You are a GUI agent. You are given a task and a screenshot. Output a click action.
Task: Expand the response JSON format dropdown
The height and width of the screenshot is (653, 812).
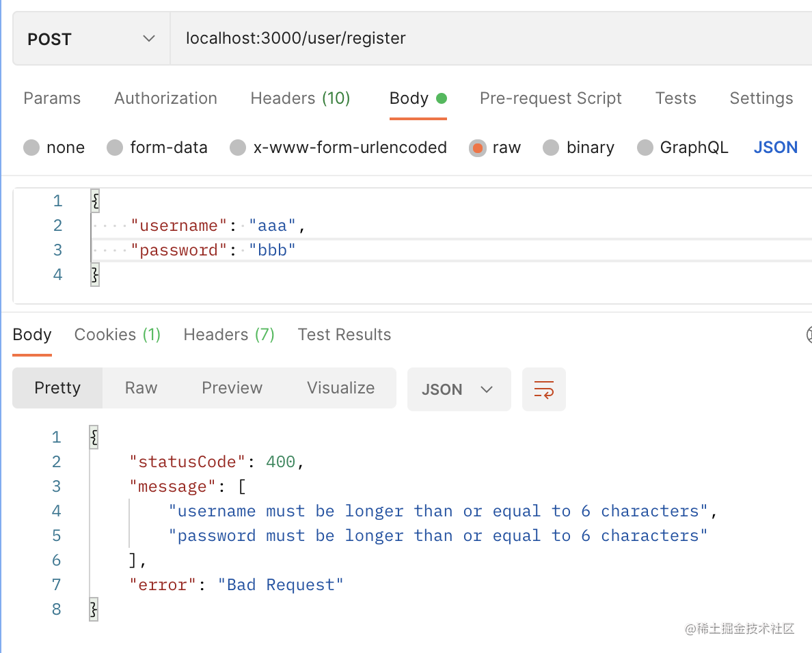(x=459, y=389)
